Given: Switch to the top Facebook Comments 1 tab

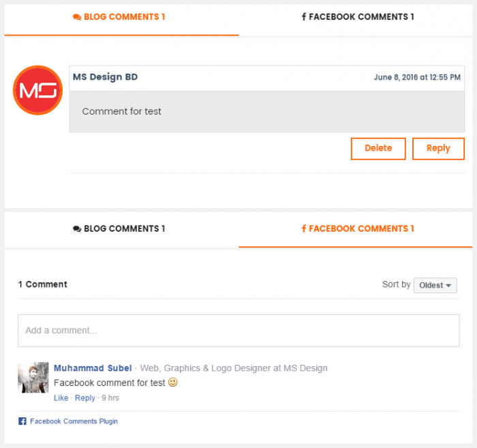Looking at the screenshot, I should click(358, 17).
